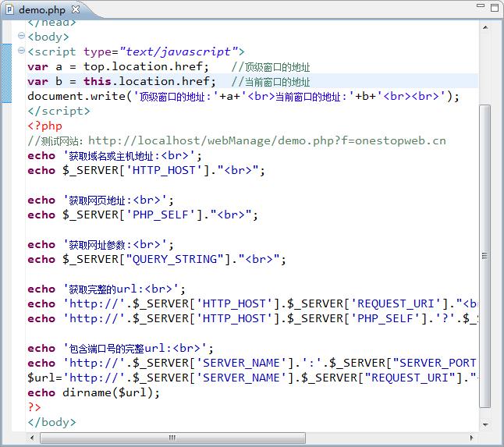Click the 'text/javascript' attribute value
The width and height of the screenshot is (504, 447).
(179, 51)
